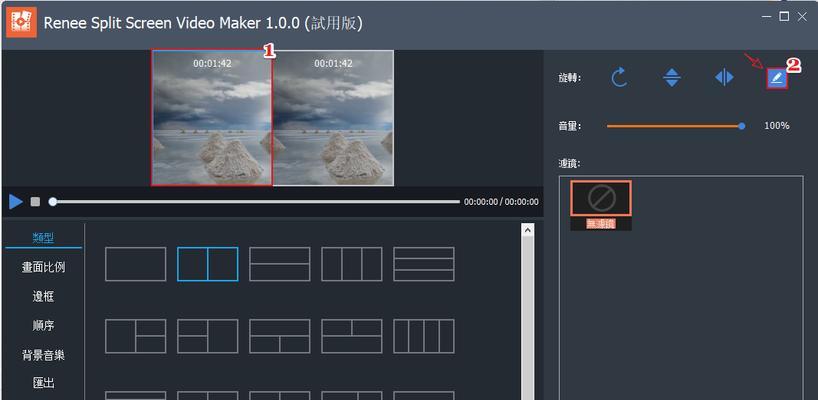
Task: Close the Renee Split Screen window
Action: (802, 17)
